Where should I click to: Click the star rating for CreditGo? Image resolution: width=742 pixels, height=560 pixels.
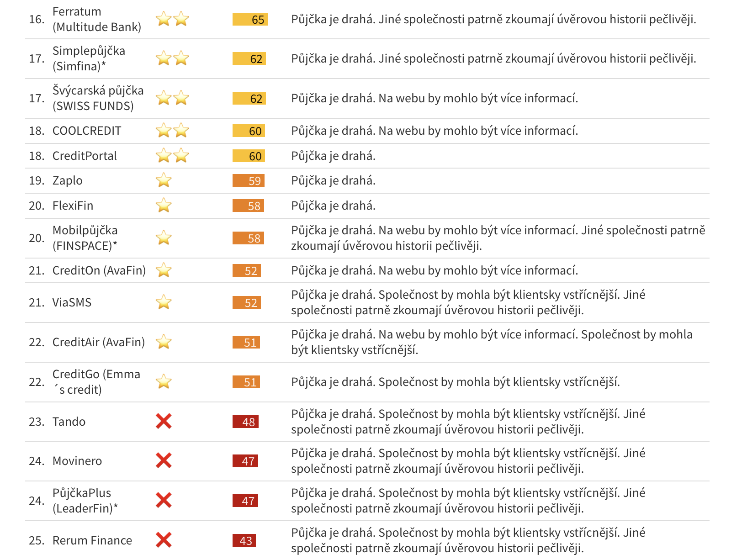tap(164, 381)
